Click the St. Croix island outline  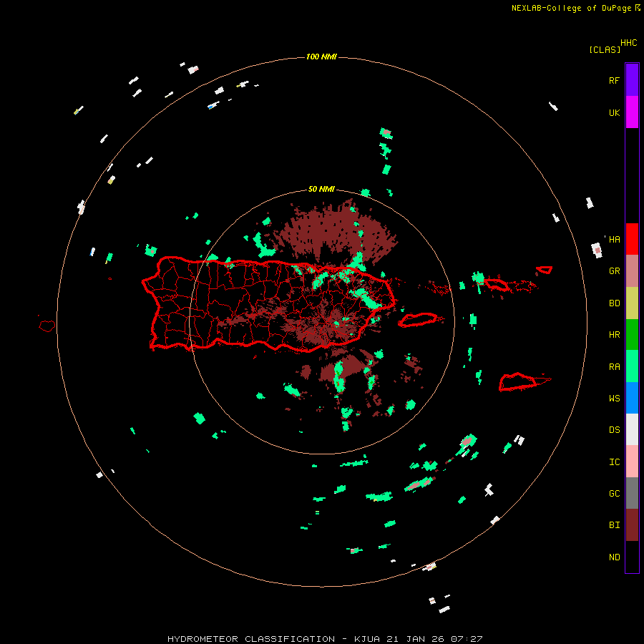point(518,382)
